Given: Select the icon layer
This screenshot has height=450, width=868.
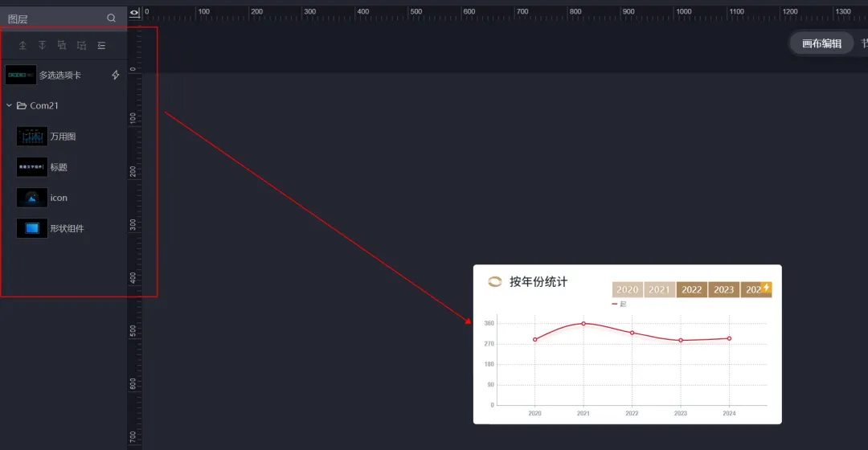Looking at the screenshot, I should click(63, 198).
